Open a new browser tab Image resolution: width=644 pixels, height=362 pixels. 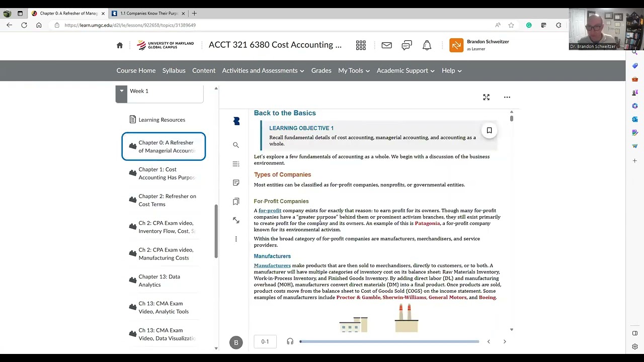(194, 14)
